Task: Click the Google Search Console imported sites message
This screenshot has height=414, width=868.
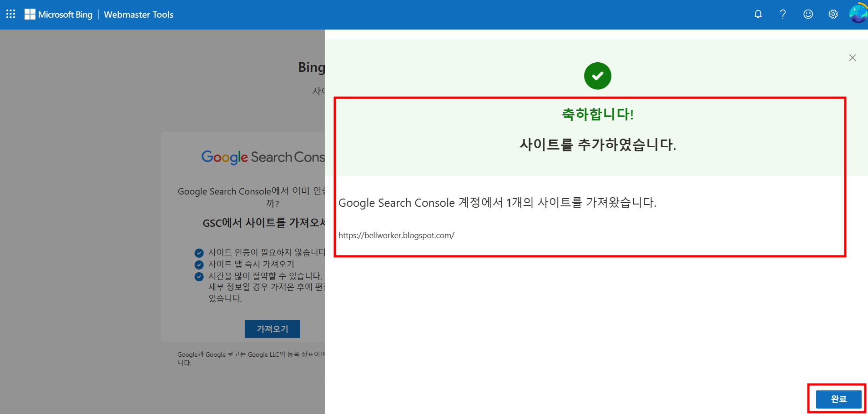Action: [497, 202]
